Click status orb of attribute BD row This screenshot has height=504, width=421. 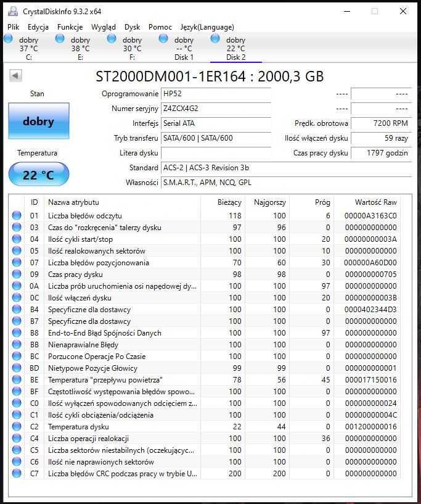(x=17, y=368)
